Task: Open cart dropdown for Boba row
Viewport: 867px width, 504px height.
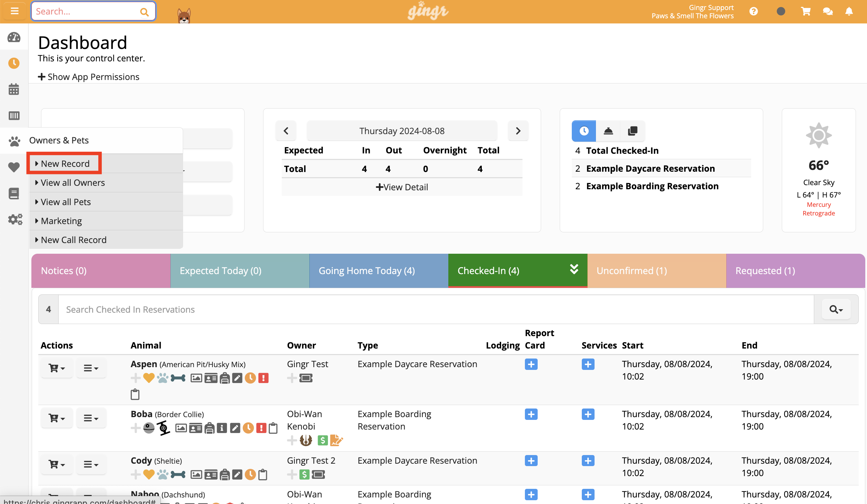Action: 57,418
